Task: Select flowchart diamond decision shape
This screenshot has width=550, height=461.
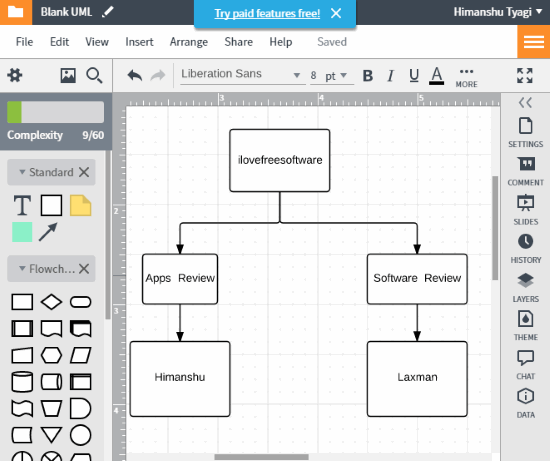Action: [52, 302]
